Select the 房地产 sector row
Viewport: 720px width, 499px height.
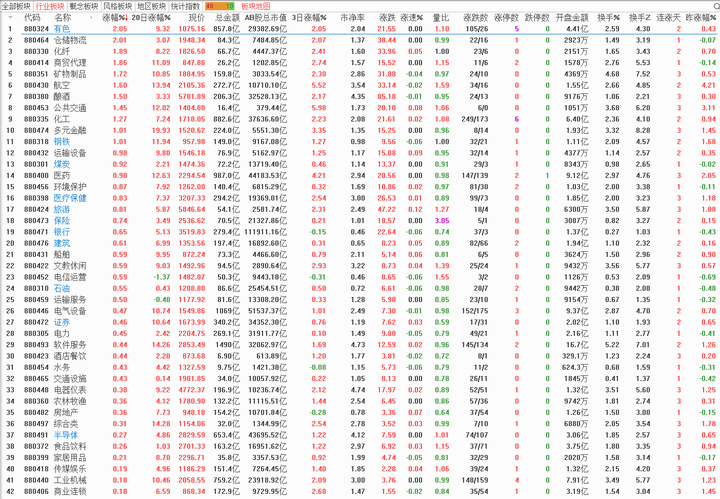tap(360, 412)
